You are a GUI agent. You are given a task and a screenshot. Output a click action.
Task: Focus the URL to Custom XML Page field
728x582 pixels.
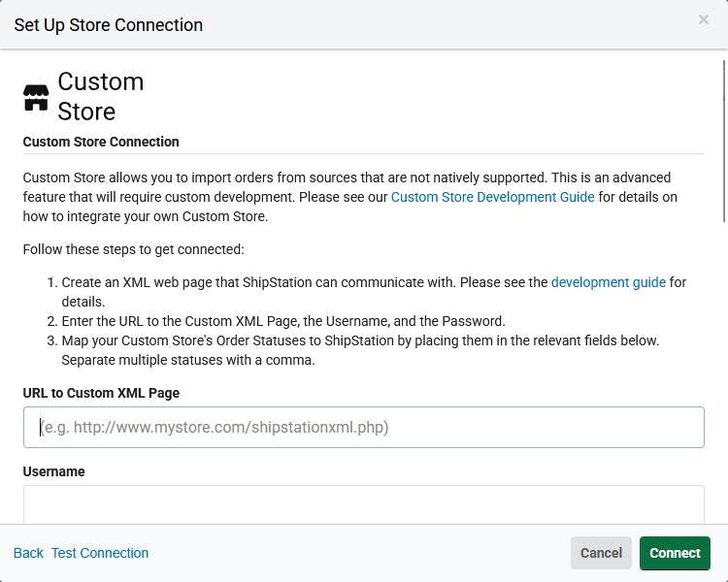coord(363,427)
